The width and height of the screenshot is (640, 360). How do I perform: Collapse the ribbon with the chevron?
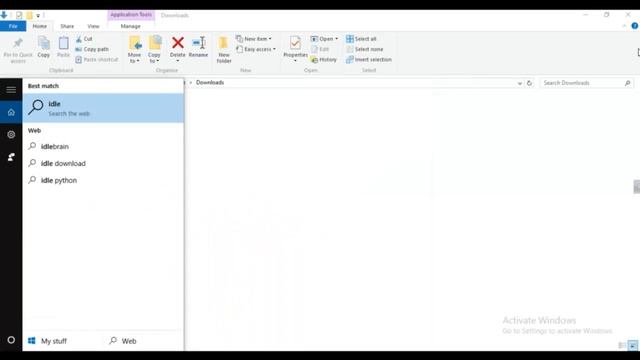(624, 26)
